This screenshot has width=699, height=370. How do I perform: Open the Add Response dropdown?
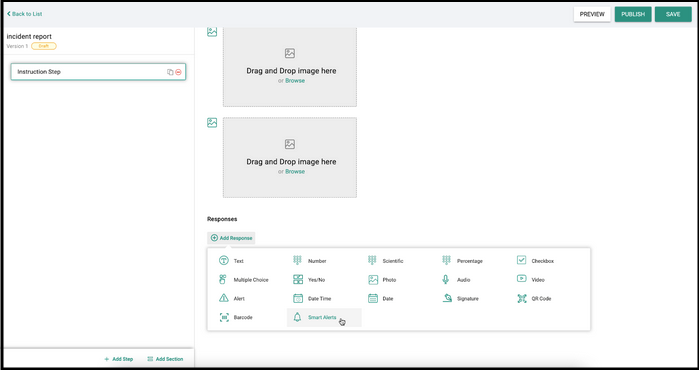pyautogui.click(x=231, y=238)
